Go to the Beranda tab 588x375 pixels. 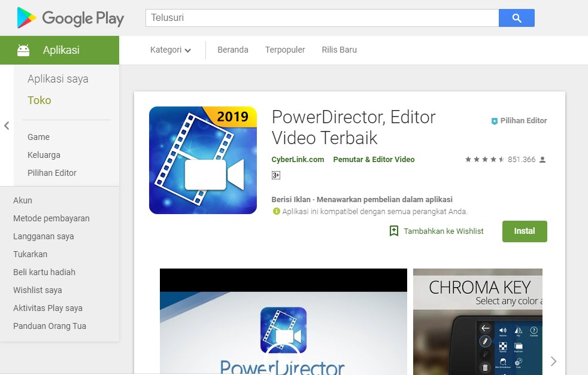(x=233, y=50)
